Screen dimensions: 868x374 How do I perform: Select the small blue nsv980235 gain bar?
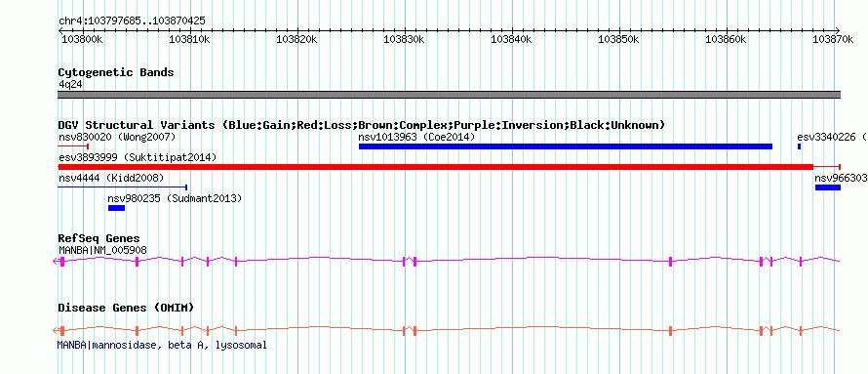(x=116, y=208)
